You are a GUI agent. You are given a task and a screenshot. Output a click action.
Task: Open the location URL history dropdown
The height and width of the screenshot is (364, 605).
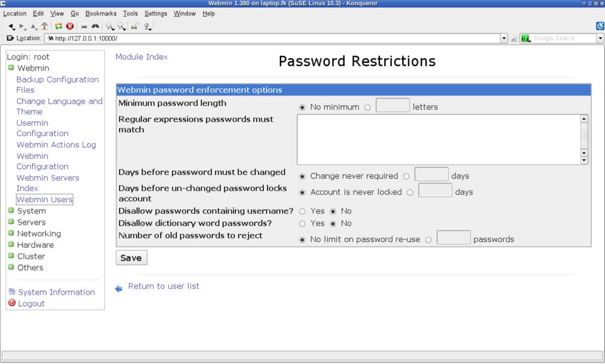click(x=504, y=38)
